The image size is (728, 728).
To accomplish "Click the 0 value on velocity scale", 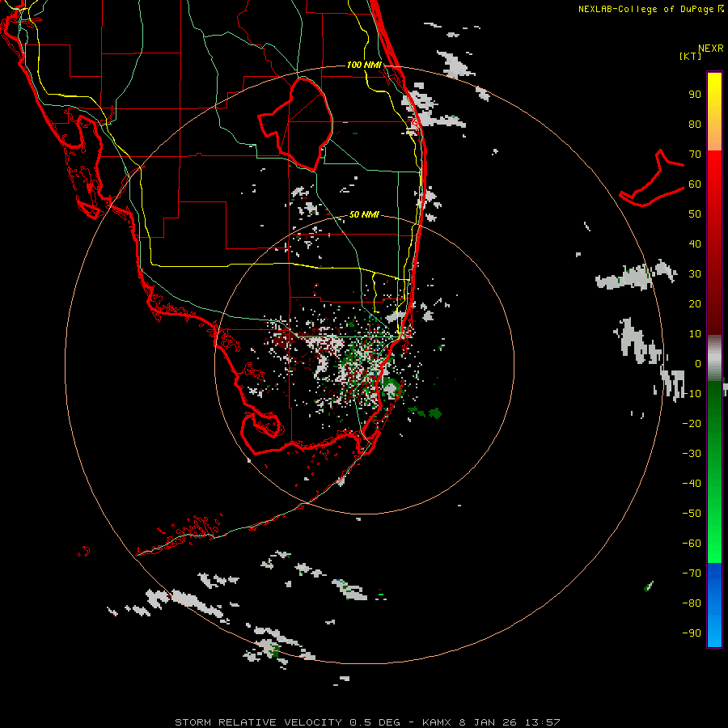I will click(698, 364).
